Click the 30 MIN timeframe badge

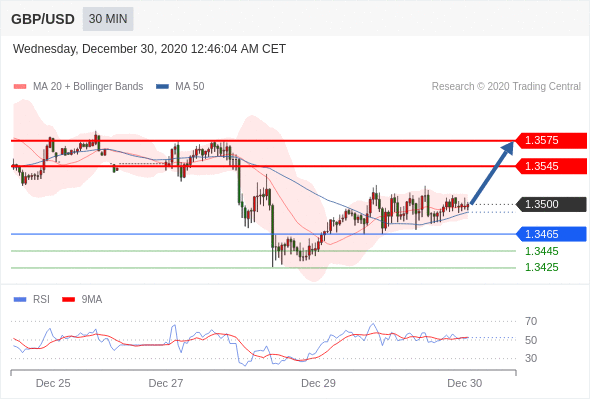(108, 19)
